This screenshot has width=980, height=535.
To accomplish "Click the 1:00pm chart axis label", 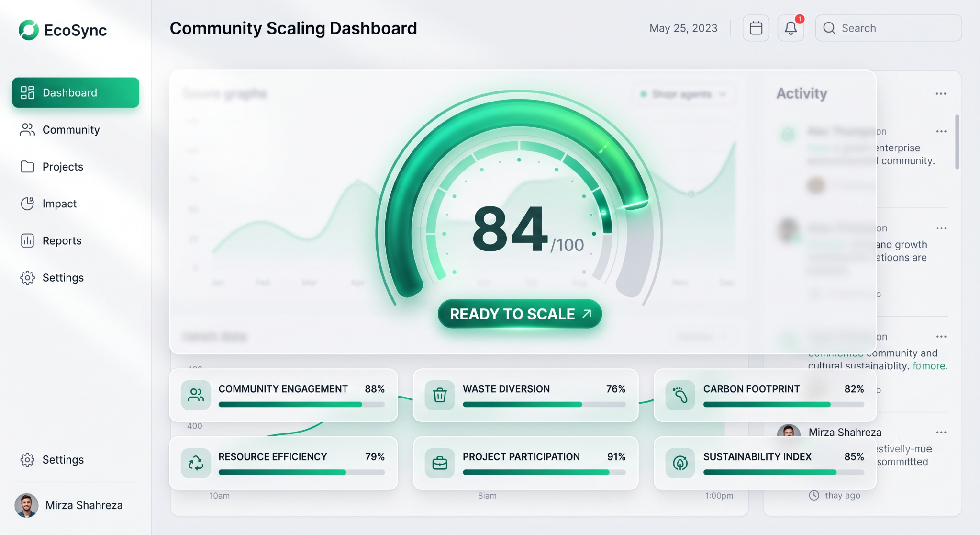I will [x=719, y=496].
